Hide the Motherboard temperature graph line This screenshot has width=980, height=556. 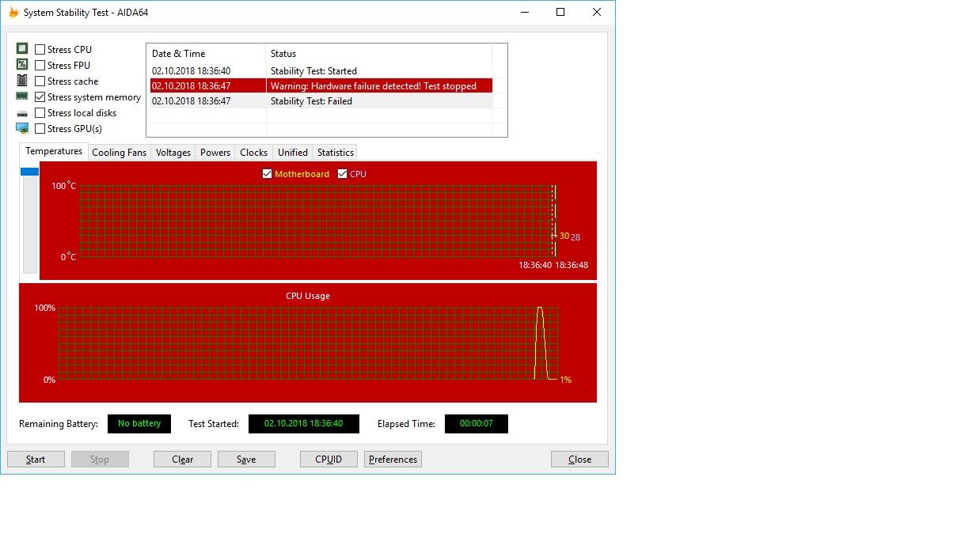pos(267,174)
